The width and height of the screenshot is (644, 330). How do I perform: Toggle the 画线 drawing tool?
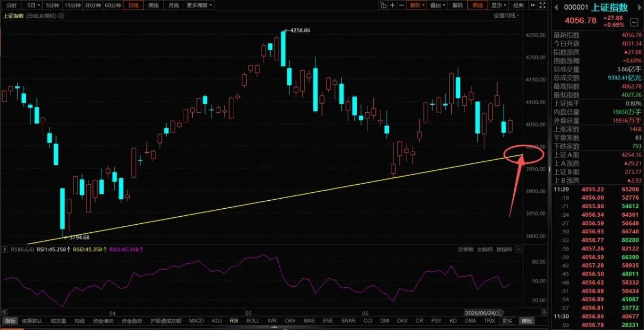click(478, 5)
